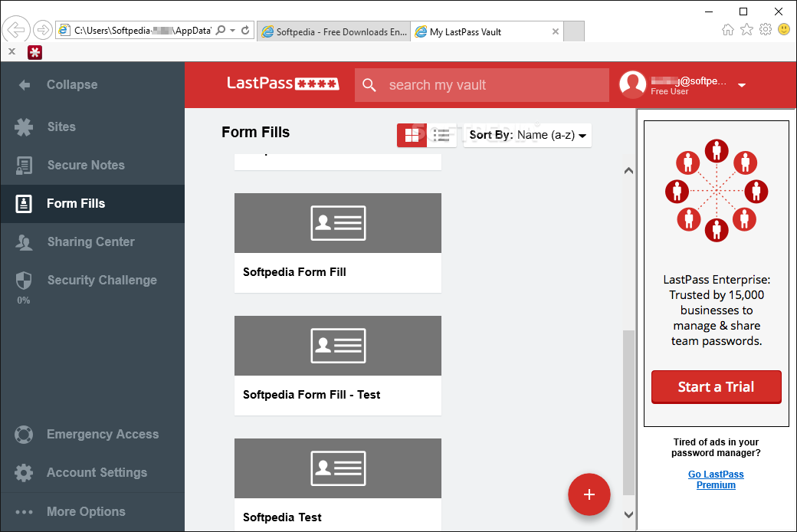Image resolution: width=797 pixels, height=532 pixels.
Task: Click the vault scrollbar down arrow
Action: 628,514
